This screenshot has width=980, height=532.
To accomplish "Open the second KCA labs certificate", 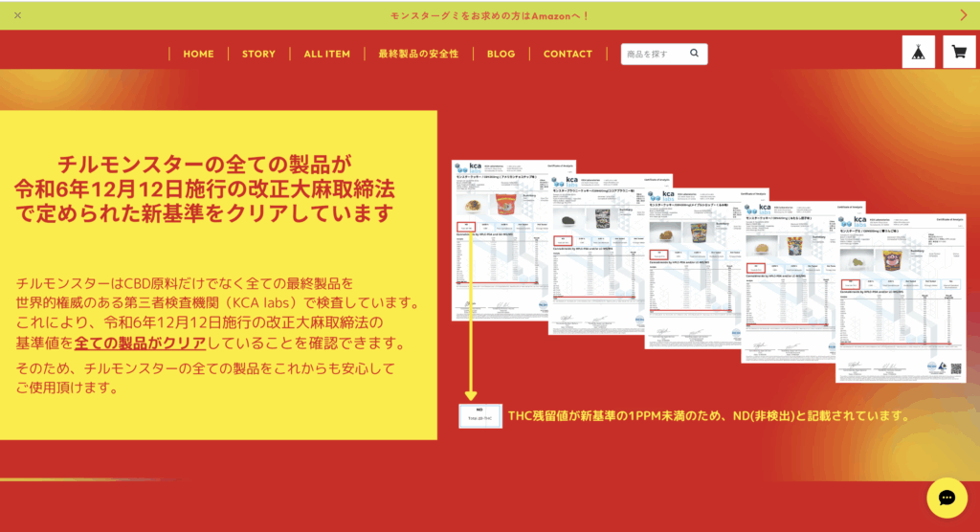I will [x=597, y=255].
